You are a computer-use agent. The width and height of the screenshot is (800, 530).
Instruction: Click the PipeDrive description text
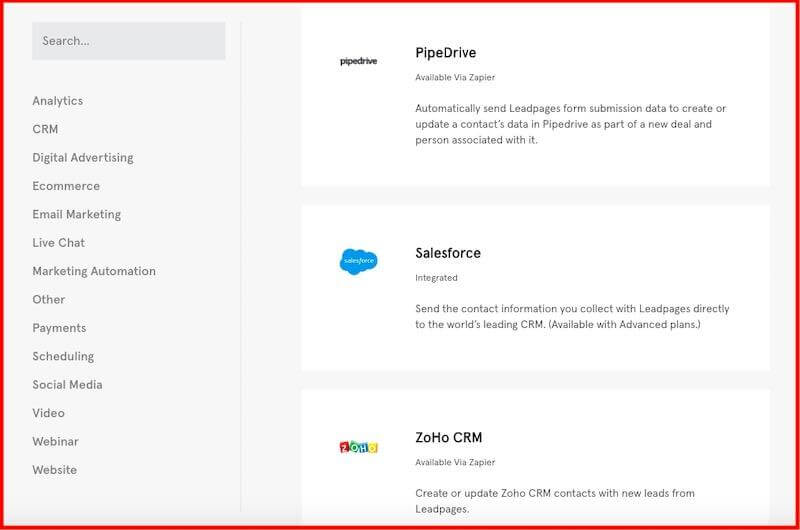[570, 124]
